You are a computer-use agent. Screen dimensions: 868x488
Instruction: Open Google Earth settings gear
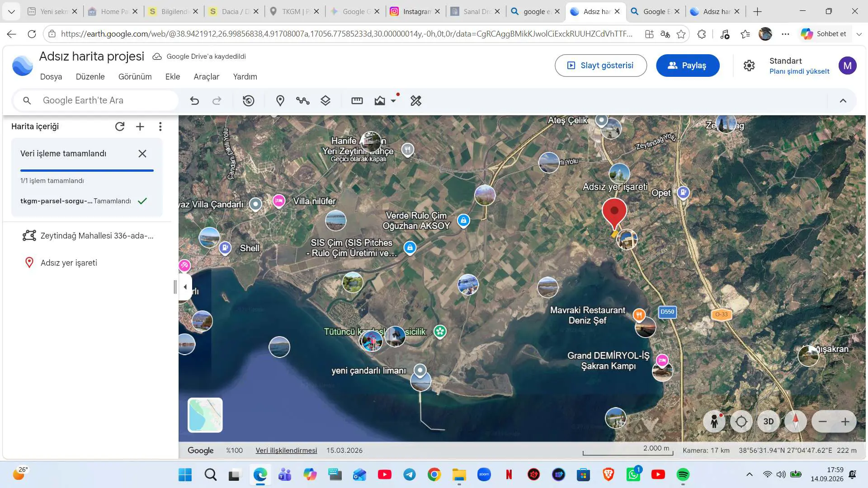point(749,66)
